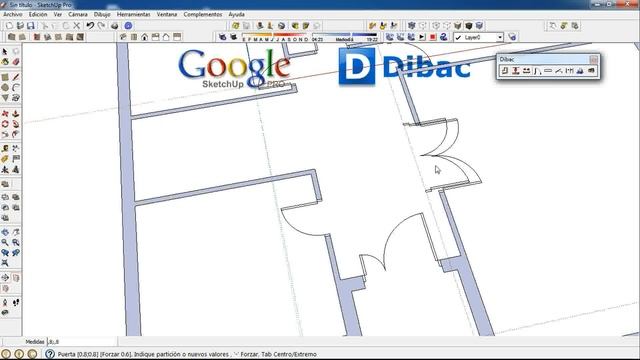Switch to Iso view
Viewport: 640px width, 360px height.
tap(123, 37)
